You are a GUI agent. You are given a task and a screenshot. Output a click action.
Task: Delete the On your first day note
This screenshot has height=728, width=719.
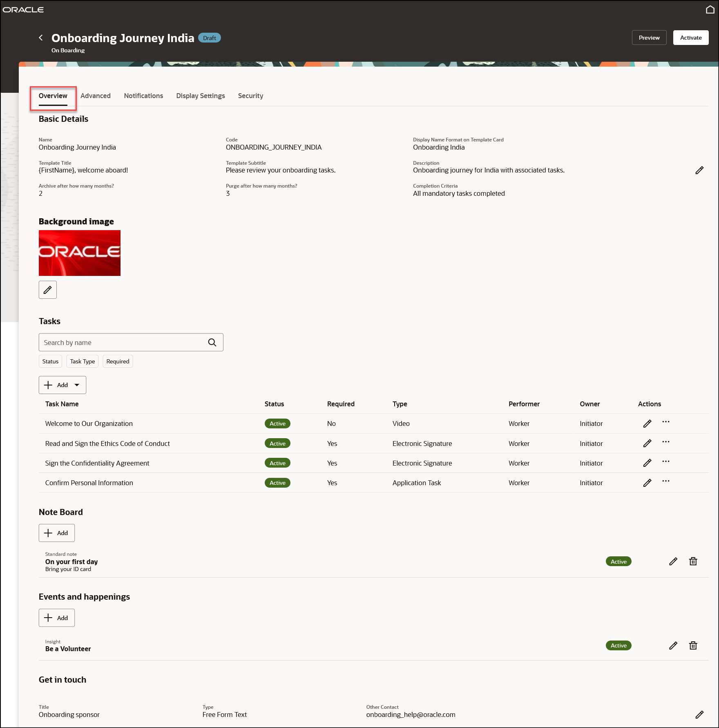pyautogui.click(x=693, y=561)
